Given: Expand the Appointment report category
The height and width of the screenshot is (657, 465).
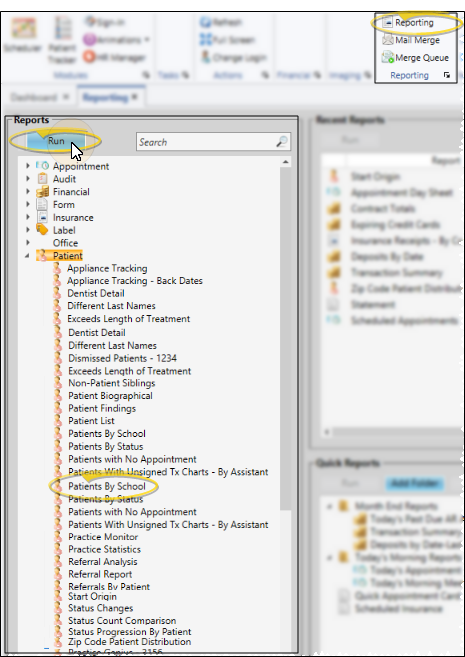Looking at the screenshot, I should pyautogui.click(x=28, y=166).
